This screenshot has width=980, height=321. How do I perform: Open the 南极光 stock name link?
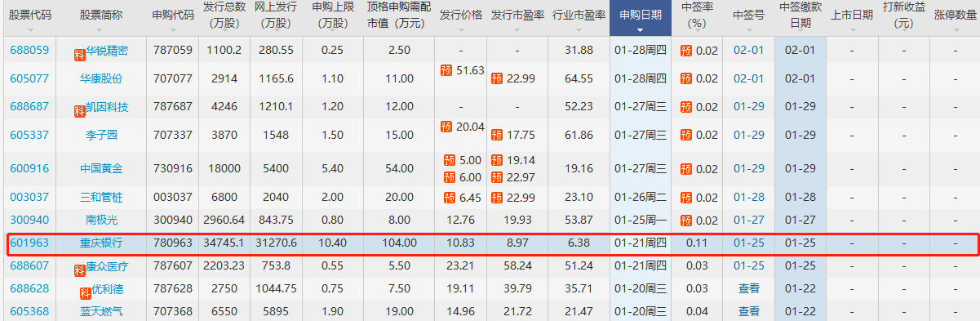click(x=101, y=220)
